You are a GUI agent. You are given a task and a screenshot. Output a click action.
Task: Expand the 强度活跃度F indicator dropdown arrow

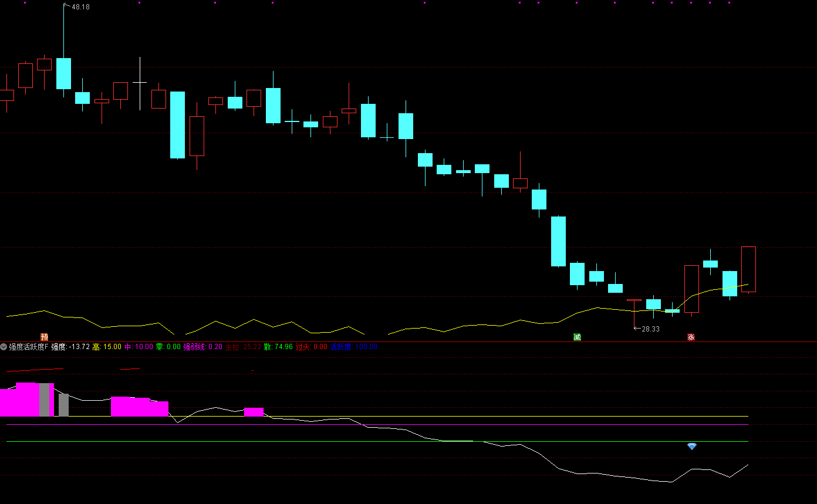[x=4, y=347]
